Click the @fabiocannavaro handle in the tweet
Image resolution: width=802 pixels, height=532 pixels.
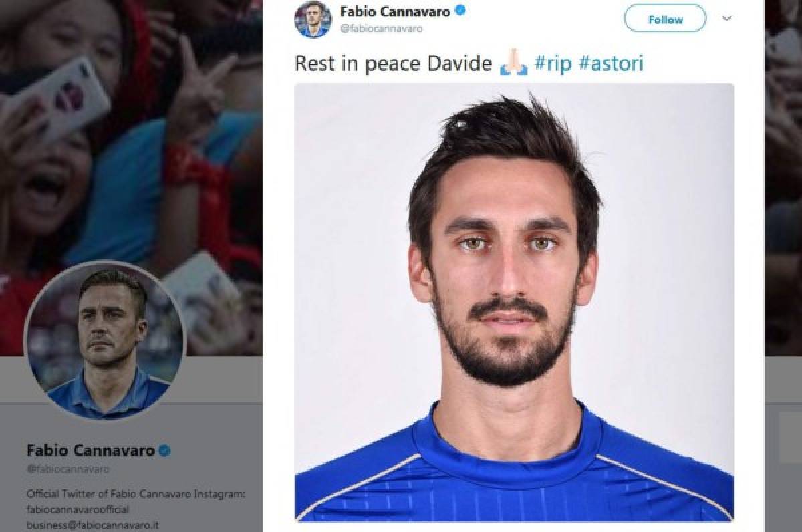[381, 29]
